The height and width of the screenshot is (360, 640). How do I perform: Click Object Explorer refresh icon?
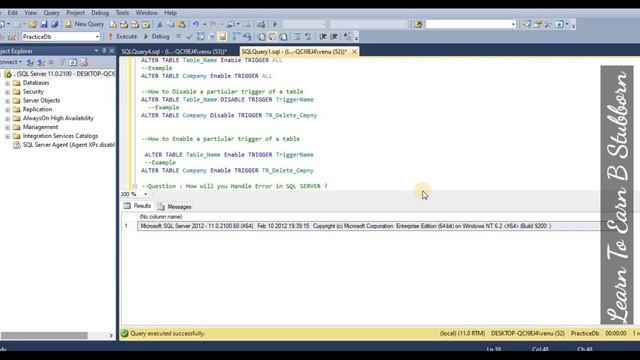click(73, 62)
